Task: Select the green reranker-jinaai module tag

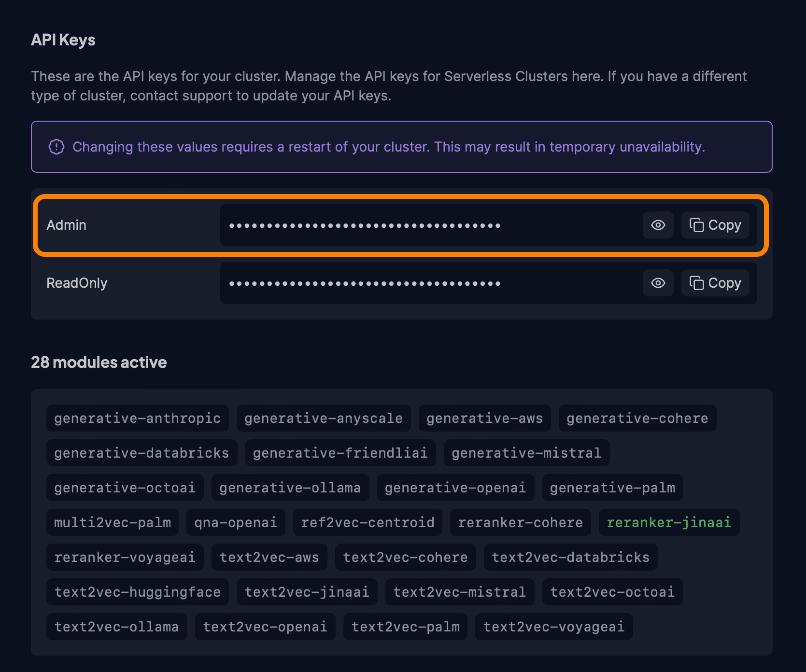Action: coord(669,522)
